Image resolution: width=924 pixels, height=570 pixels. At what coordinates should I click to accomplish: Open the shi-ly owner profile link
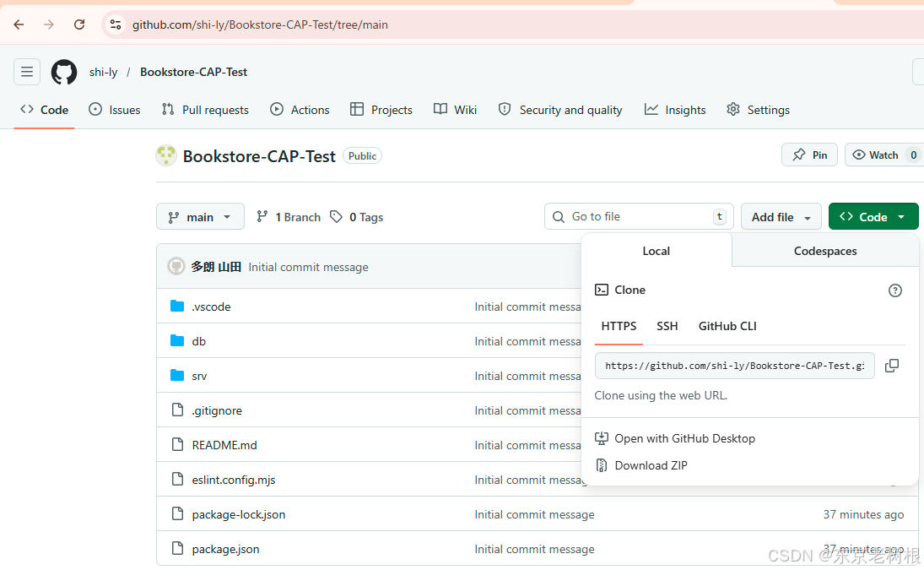click(103, 72)
